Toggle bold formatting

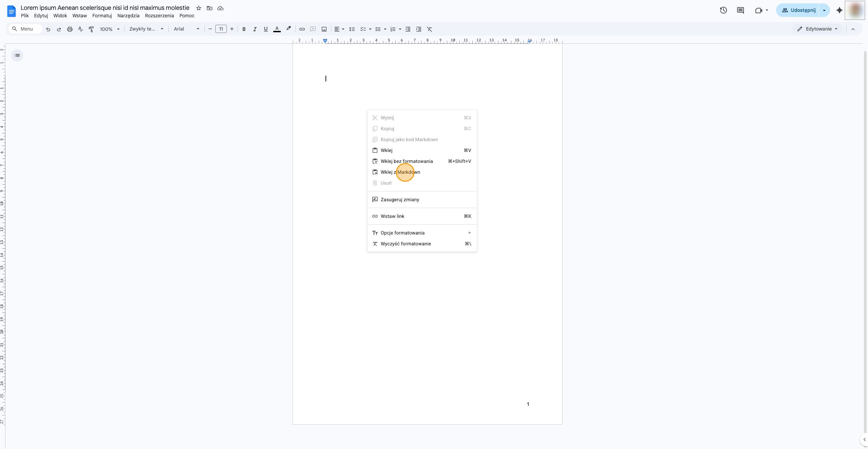tap(244, 29)
